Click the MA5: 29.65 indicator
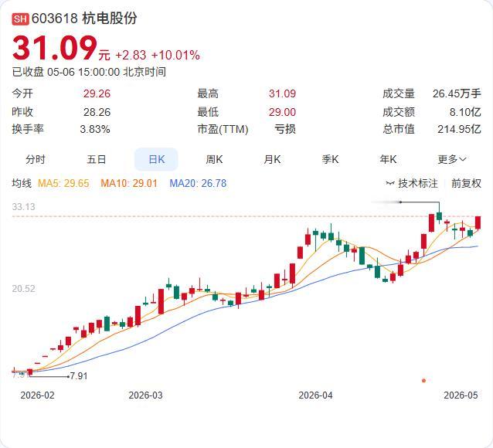The height and width of the screenshot is (448, 493). [x=63, y=183]
